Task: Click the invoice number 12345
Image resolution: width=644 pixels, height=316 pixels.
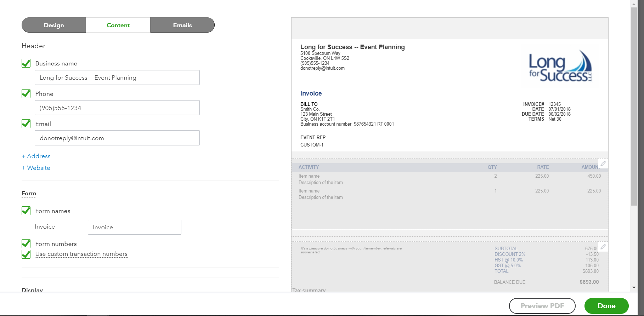Action: click(x=554, y=104)
